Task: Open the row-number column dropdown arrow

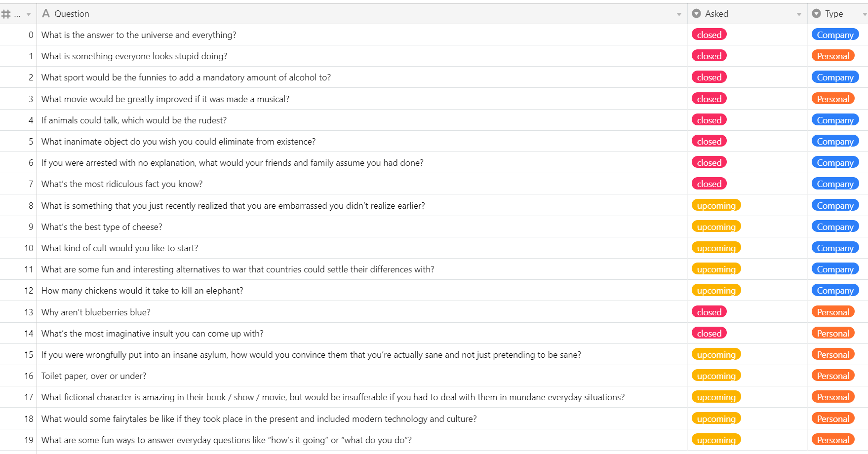Action: [29, 13]
